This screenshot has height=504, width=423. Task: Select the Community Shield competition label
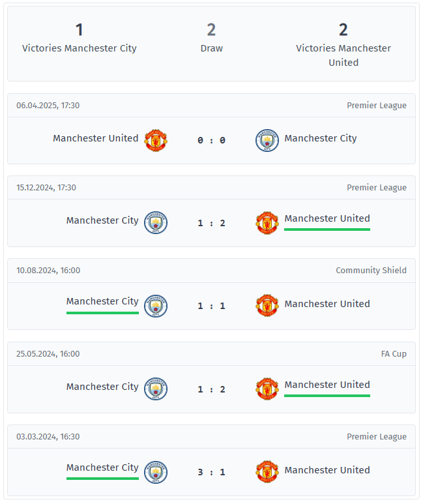click(371, 271)
